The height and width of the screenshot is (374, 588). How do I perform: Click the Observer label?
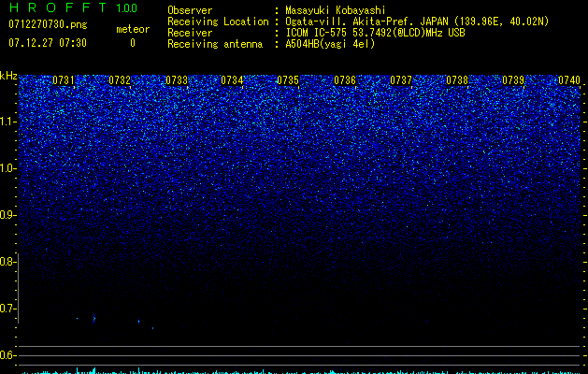point(190,10)
